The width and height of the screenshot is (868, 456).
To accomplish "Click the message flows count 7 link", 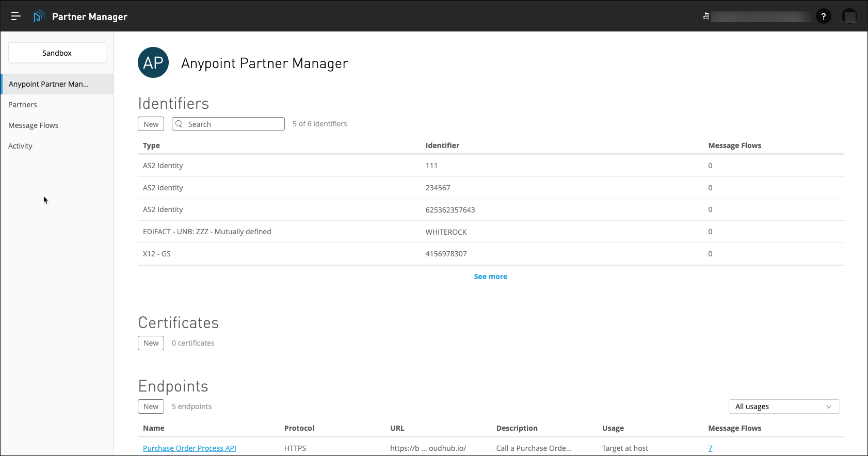I will 710,448.
